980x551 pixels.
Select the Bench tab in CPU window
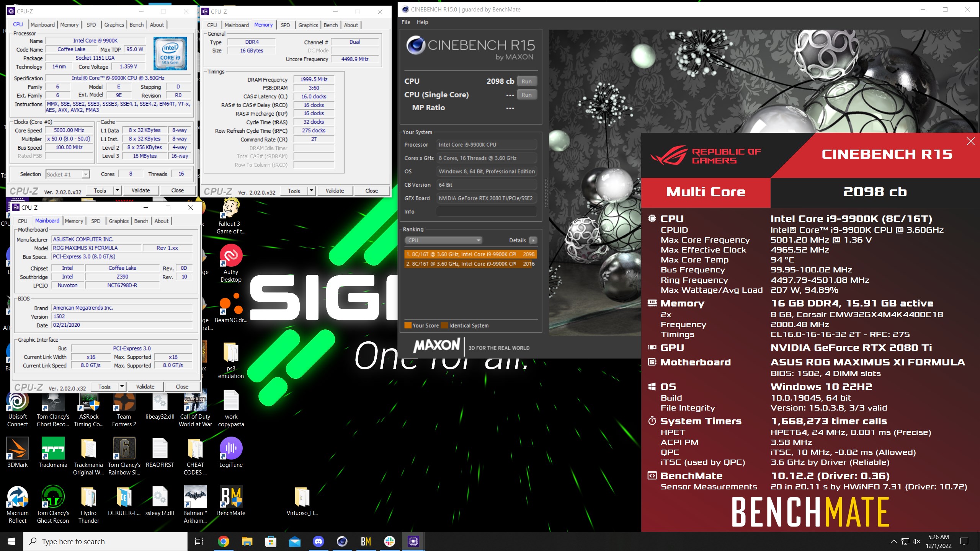(x=136, y=25)
